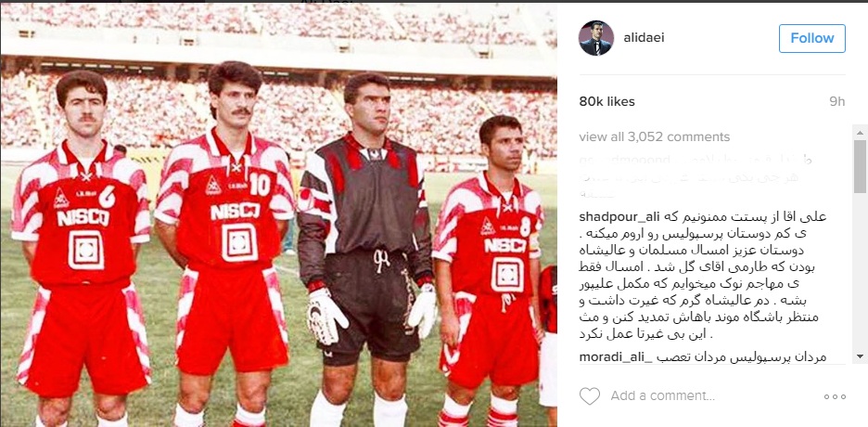The height and width of the screenshot is (427, 868).
Task: Like the post with the heart icon
Action: point(589,396)
